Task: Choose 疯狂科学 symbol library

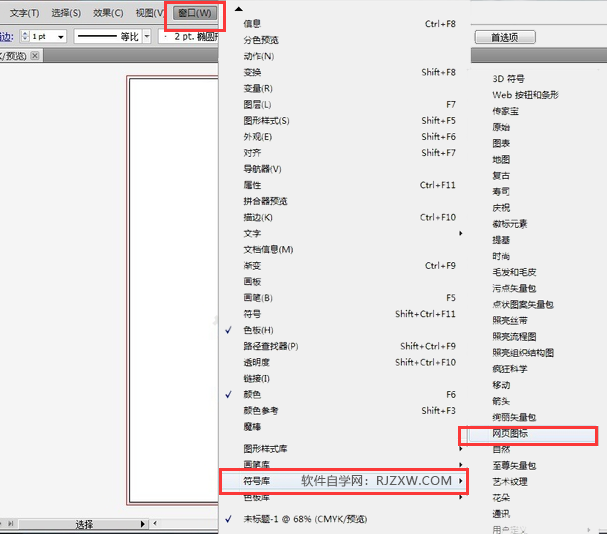Action: coord(510,369)
